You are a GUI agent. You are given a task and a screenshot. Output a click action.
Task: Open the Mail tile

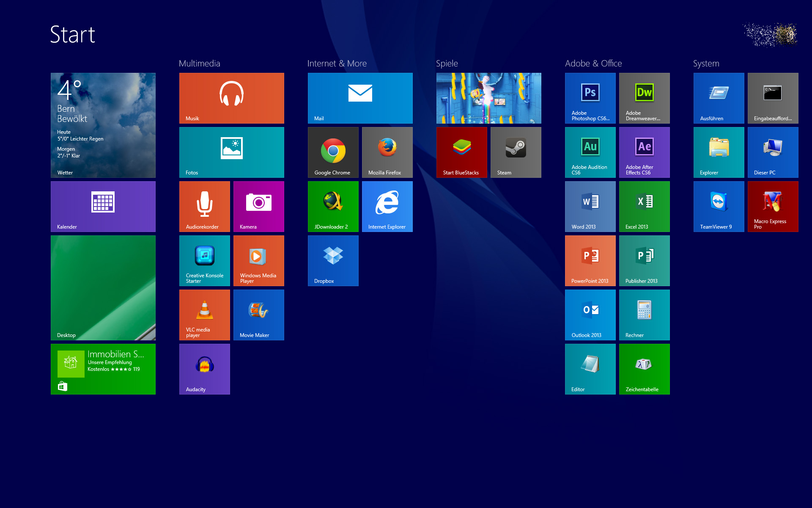[x=360, y=98]
